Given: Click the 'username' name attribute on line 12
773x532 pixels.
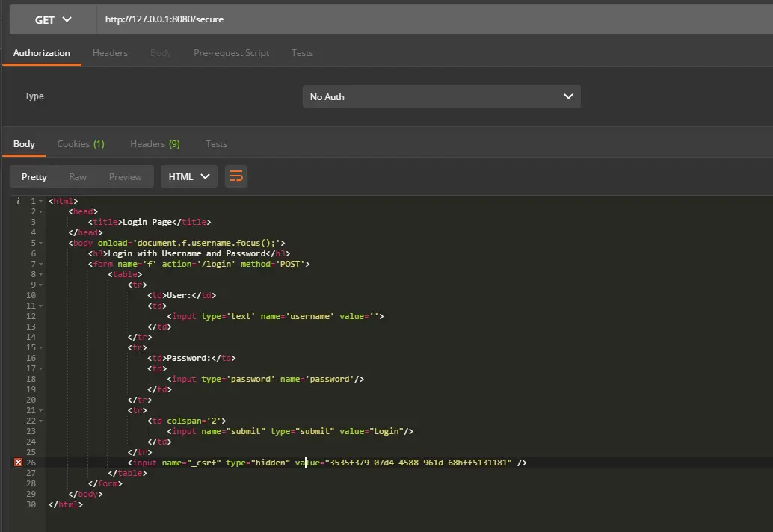Looking at the screenshot, I should tap(309, 316).
